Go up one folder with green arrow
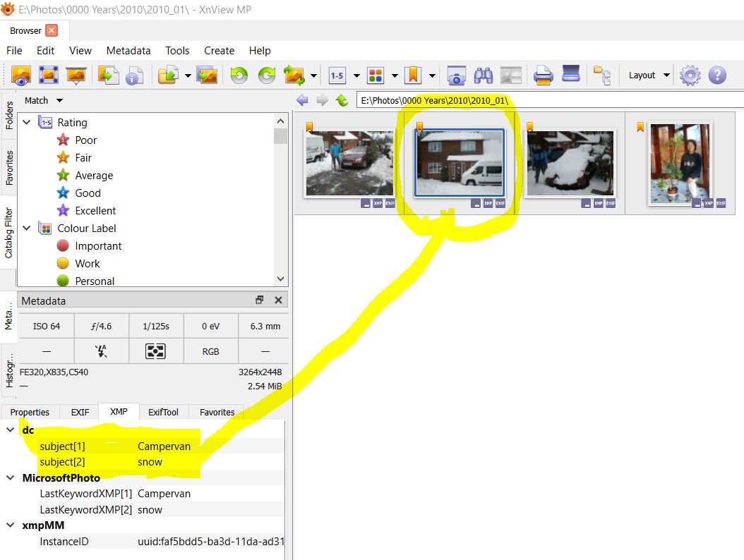 pos(342,100)
